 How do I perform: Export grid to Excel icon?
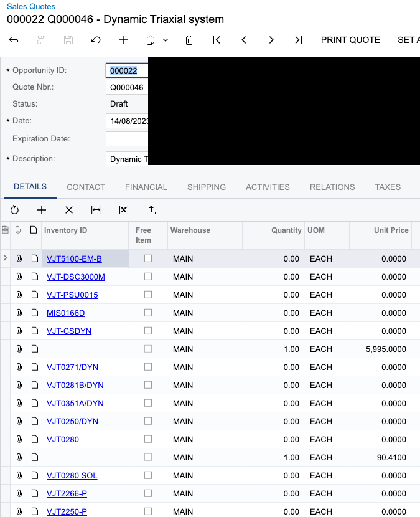pyautogui.click(x=124, y=210)
